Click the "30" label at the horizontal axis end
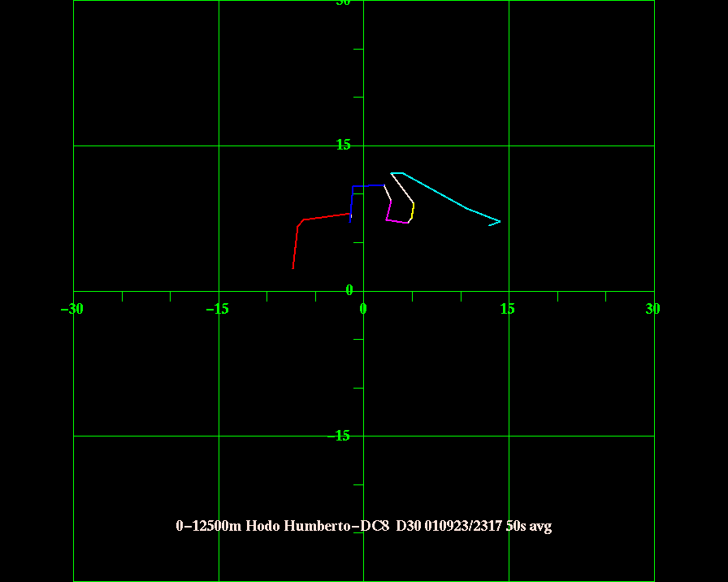The image size is (728, 582). [652, 309]
